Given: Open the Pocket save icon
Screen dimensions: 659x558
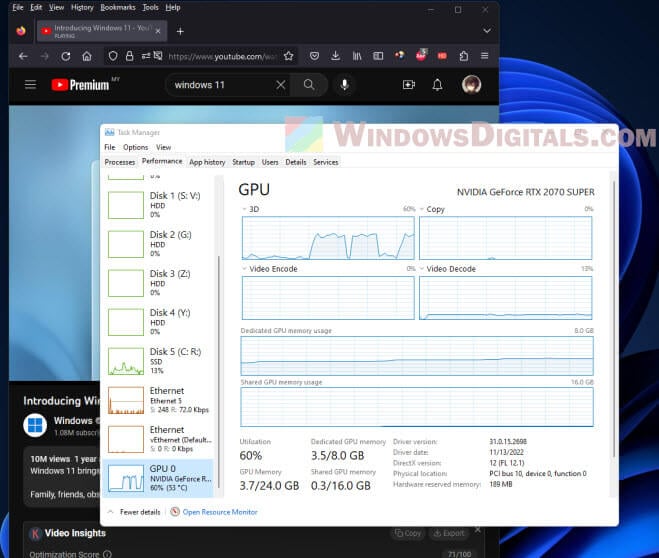Looking at the screenshot, I should coord(314,56).
